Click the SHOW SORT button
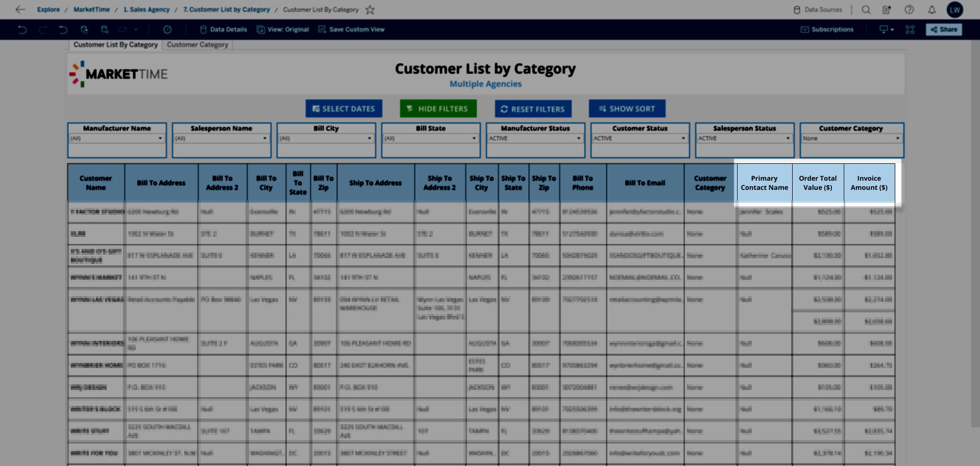 tap(627, 109)
